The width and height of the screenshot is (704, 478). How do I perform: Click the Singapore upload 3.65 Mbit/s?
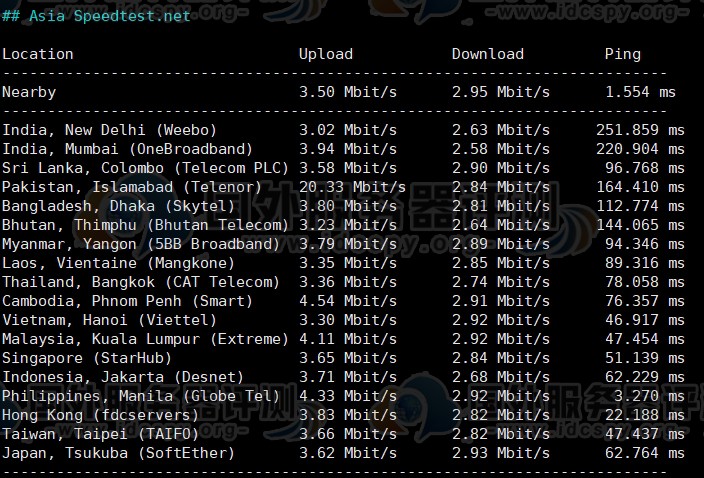[x=348, y=358]
